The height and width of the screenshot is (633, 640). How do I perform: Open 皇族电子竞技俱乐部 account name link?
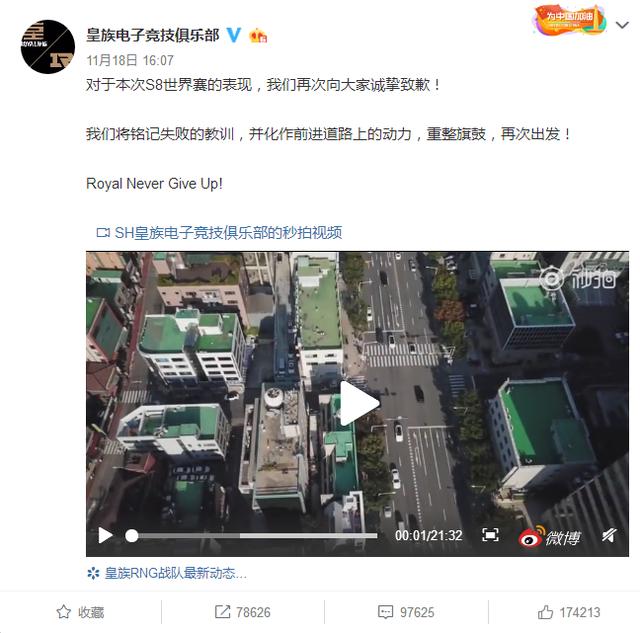coord(153,36)
